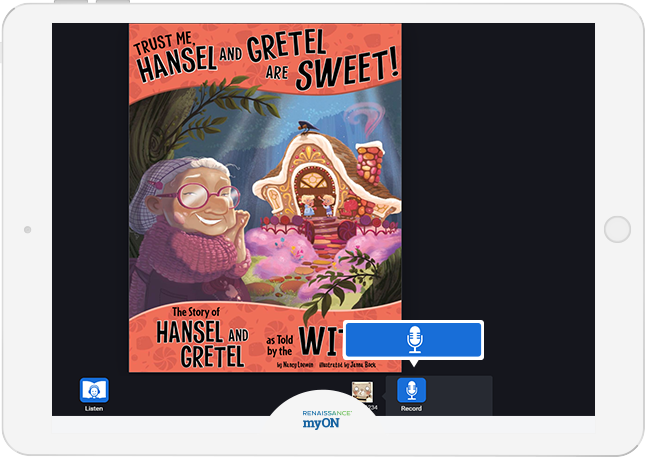Tap the tablet's round home button
Viewport: 645px width, 457px height.
coord(617,229)
